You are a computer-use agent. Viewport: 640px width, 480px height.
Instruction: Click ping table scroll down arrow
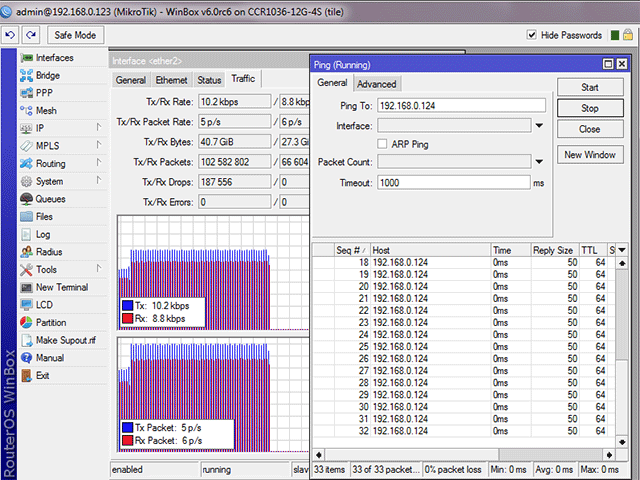pyautogui.click(x=622, y=442)
